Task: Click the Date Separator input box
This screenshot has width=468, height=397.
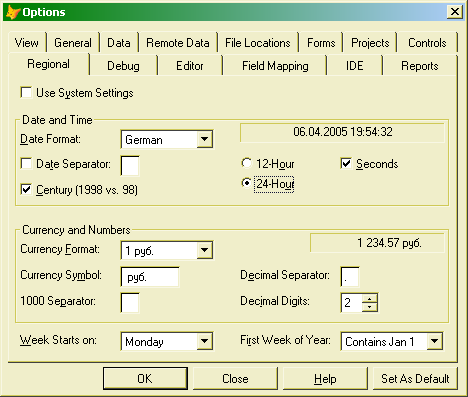Action: tap(130, 165)
